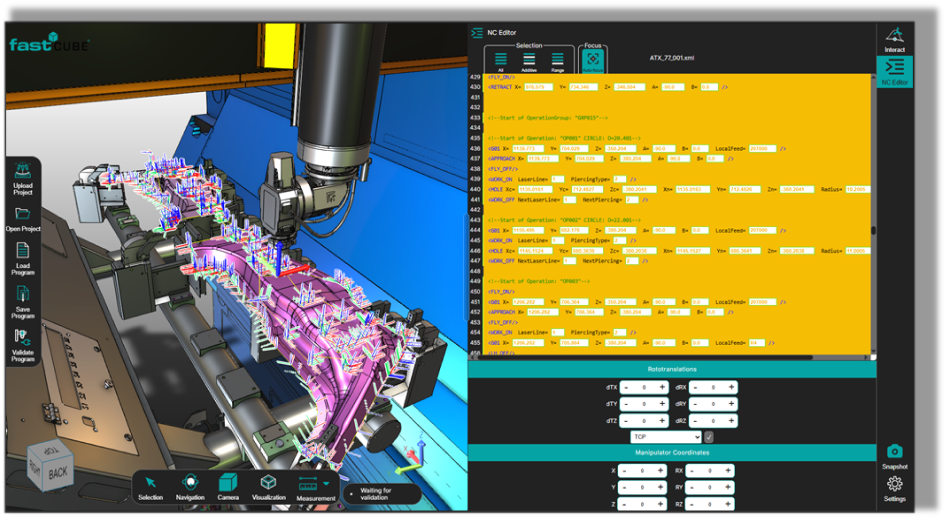This screenshot has width=947, height=518.
Task: Switch to the NC Editor tab
Action: point(894,70)
